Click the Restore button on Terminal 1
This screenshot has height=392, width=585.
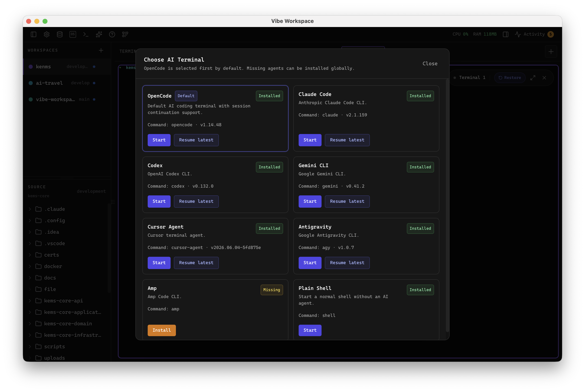(510, 78)
